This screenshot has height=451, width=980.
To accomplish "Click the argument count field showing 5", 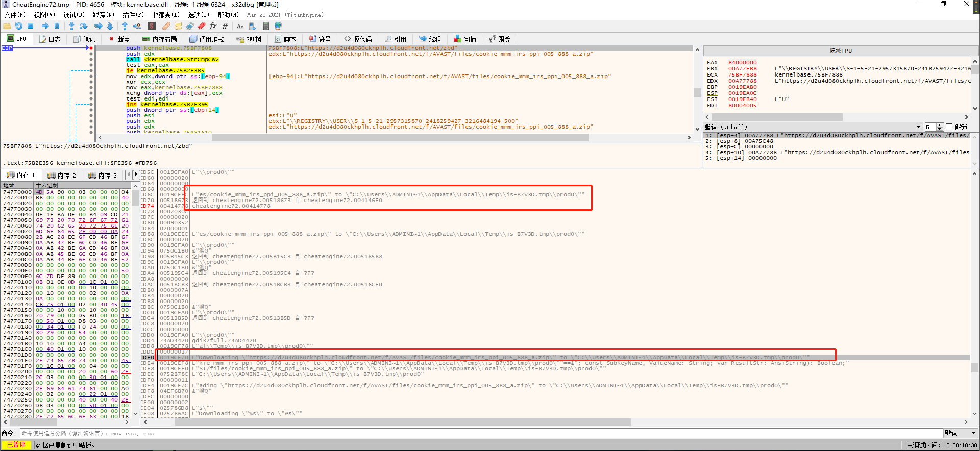I will point(930,127).
